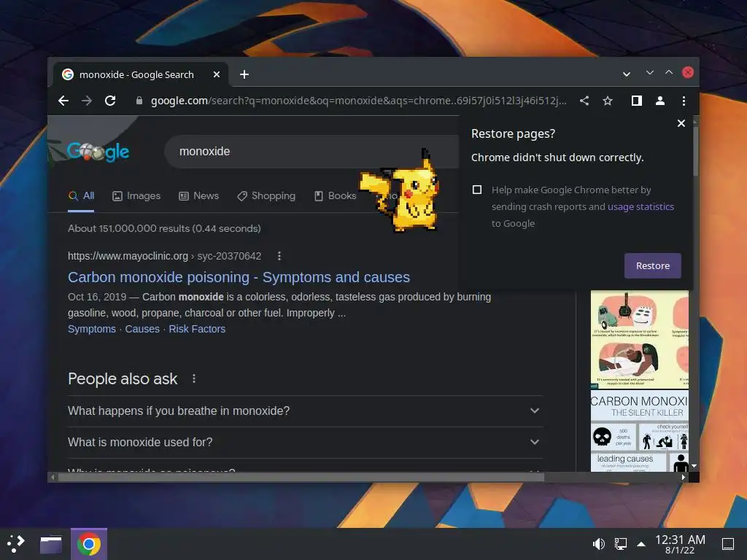Open the tab search dropdown arrow

point(627,74)
